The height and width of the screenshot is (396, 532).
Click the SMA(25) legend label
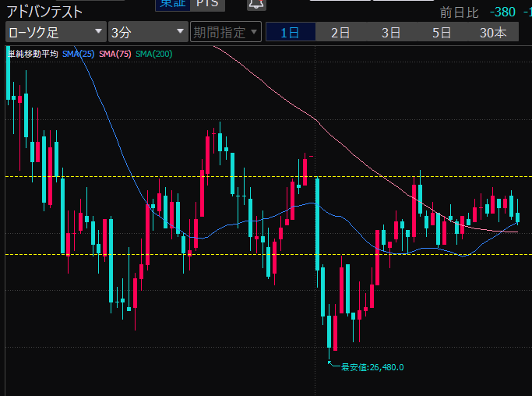pos(79,54)
